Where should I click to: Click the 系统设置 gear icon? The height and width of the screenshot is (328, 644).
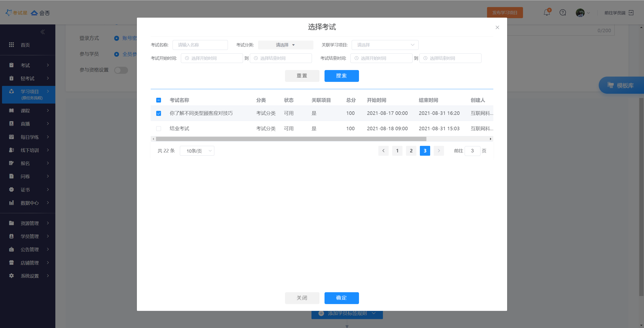coord(11,276)
